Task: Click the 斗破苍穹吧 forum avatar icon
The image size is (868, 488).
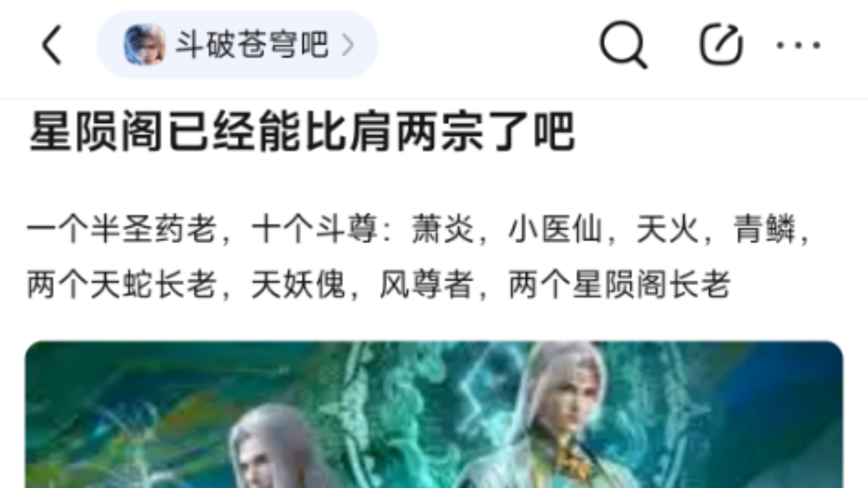Action: tap(145, 45)
